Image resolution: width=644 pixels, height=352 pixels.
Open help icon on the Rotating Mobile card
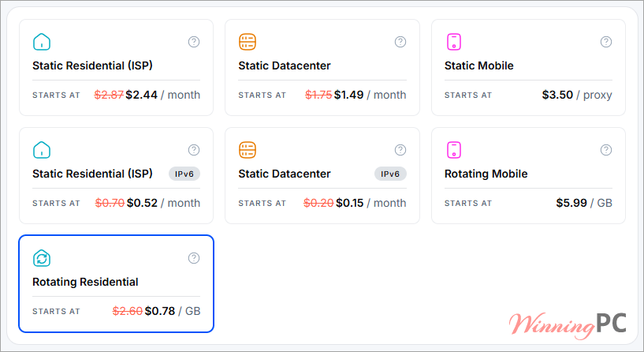click(x=606, y=150)
